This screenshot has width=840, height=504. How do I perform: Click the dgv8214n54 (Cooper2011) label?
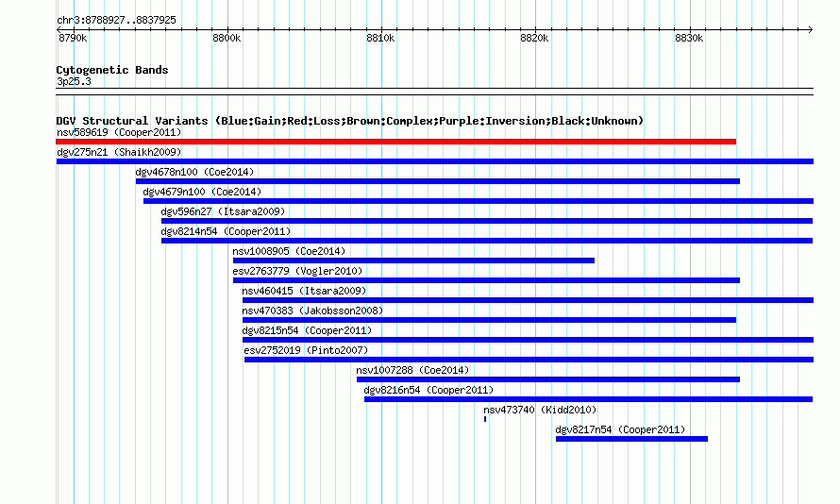pyautogui.click(x=226, y=231)
